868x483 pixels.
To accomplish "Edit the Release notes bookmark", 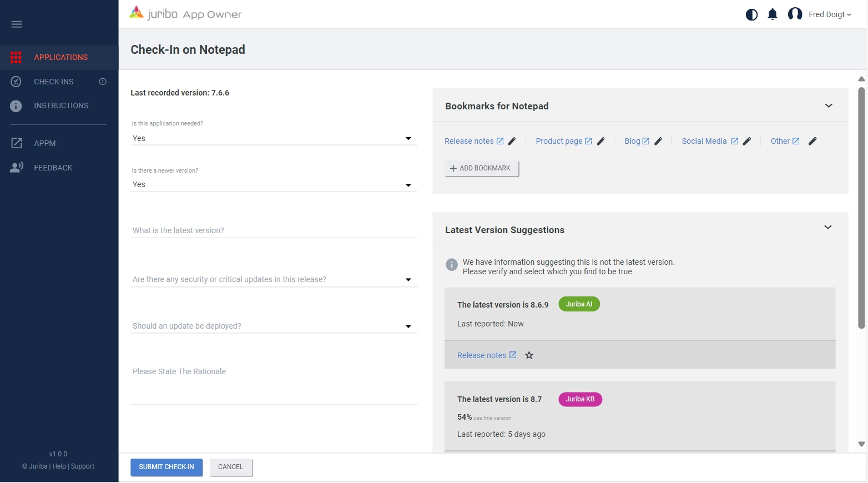I will pyautogui.click(x=512, y=141).
